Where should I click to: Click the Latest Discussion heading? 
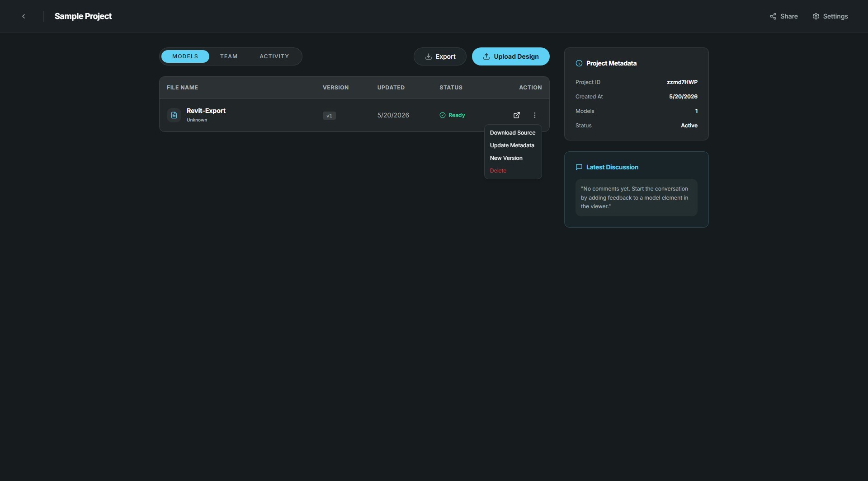612,167
